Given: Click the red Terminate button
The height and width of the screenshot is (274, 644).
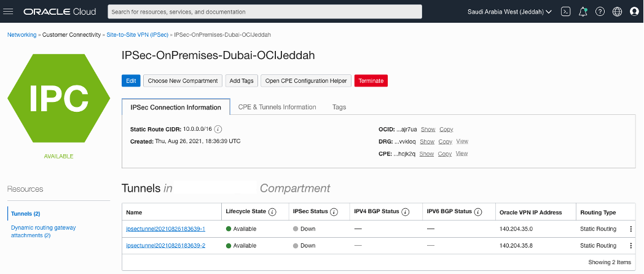Looking at the screenshot, I should (x=371, y=80).
